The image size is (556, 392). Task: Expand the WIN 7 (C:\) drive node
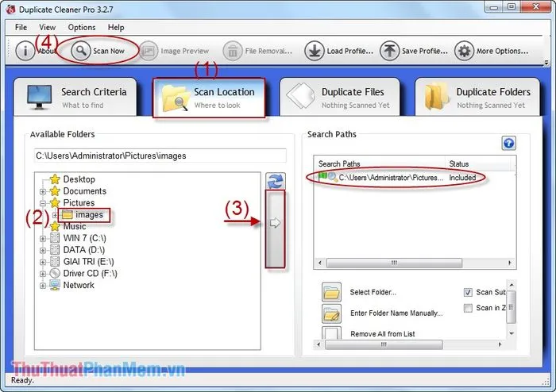(42, 238)
